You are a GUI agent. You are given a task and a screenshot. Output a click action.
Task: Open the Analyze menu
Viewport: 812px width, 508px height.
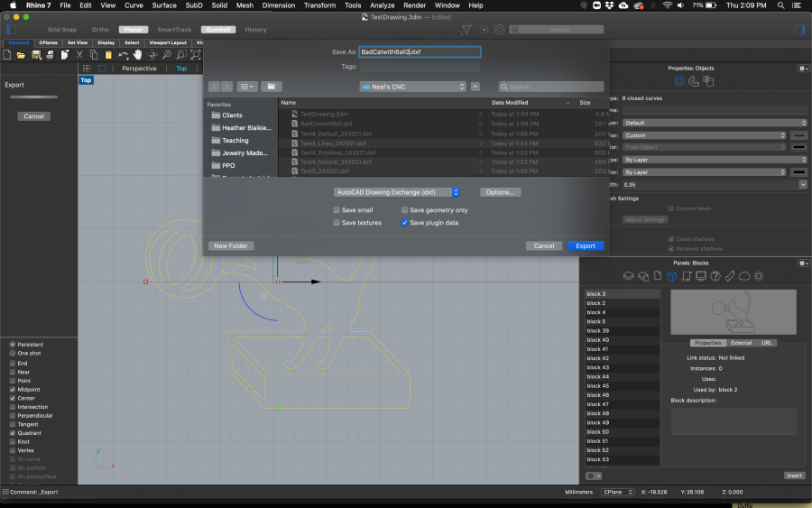(x=383, y=5)
